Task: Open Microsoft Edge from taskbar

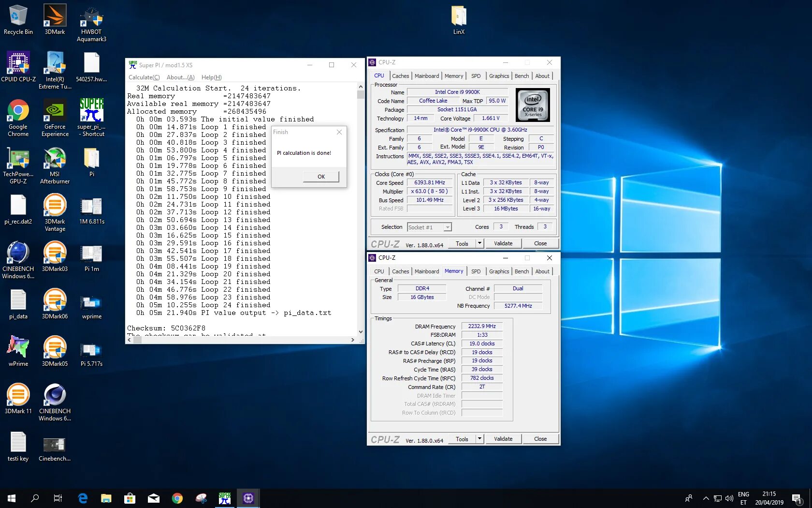Action: [x=83, y=498]
